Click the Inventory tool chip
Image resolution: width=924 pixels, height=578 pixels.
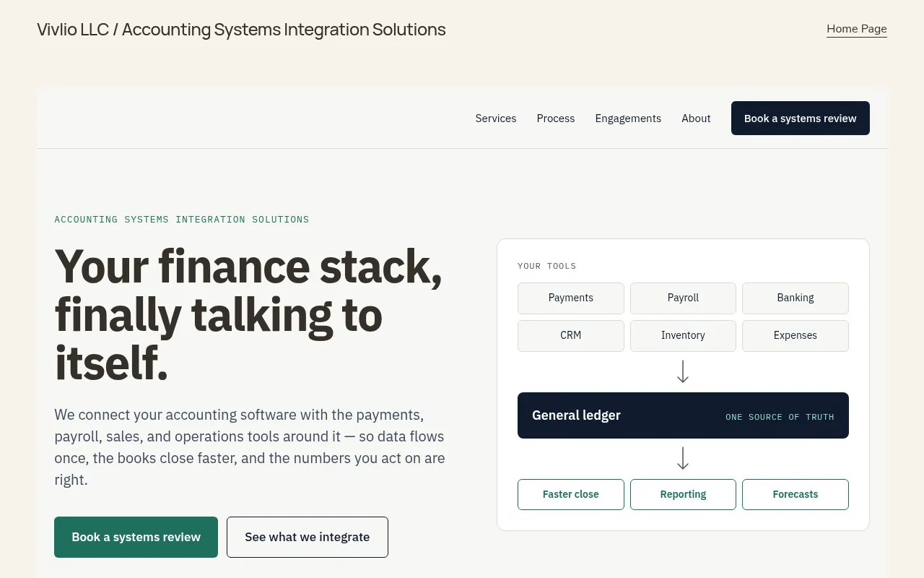(x=683, y=336)
